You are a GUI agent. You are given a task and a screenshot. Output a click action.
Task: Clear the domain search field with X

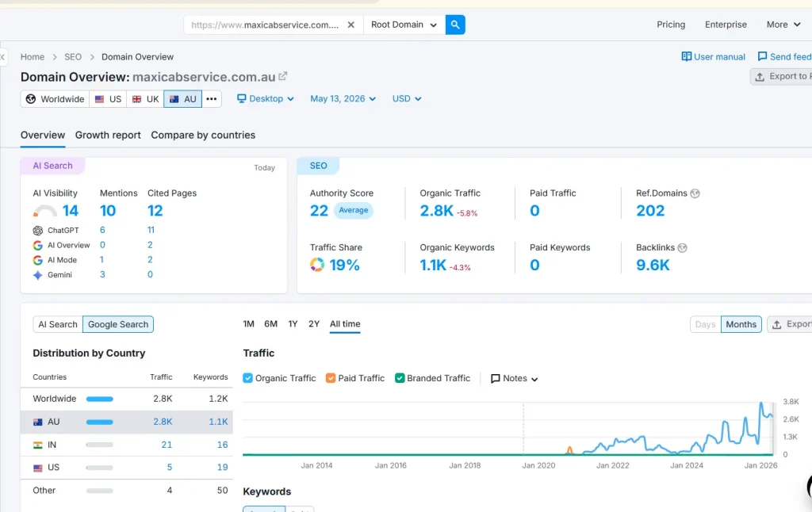[x=351, y=25]
